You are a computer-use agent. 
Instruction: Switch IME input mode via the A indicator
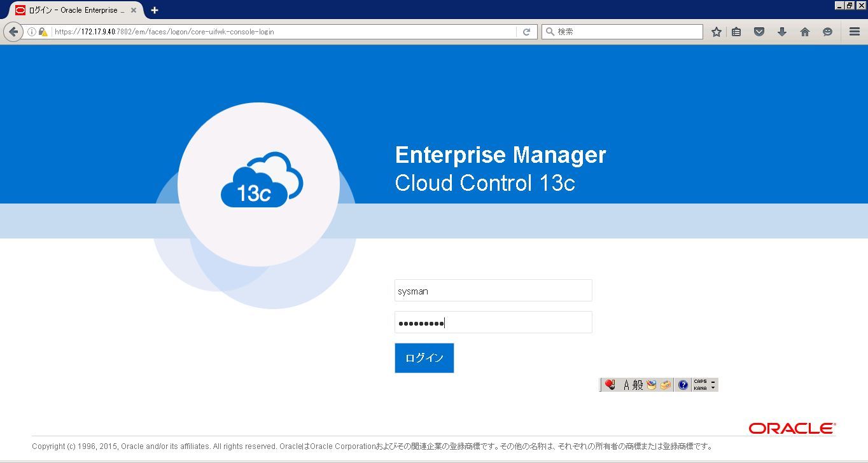pyautogui.click(x=626, y=385)
